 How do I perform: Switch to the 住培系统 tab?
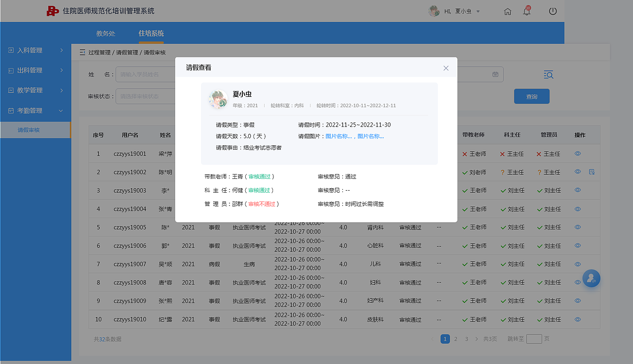coord(151,34)
